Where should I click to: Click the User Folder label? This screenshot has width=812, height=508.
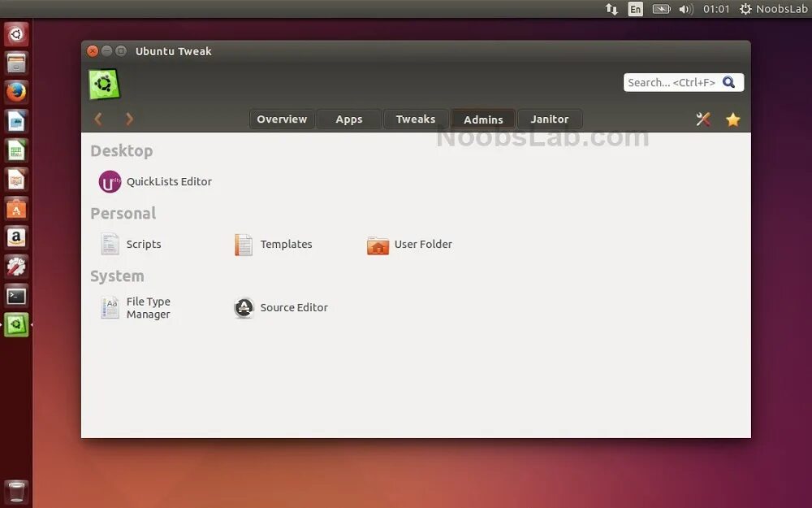(x=423, y=244)
